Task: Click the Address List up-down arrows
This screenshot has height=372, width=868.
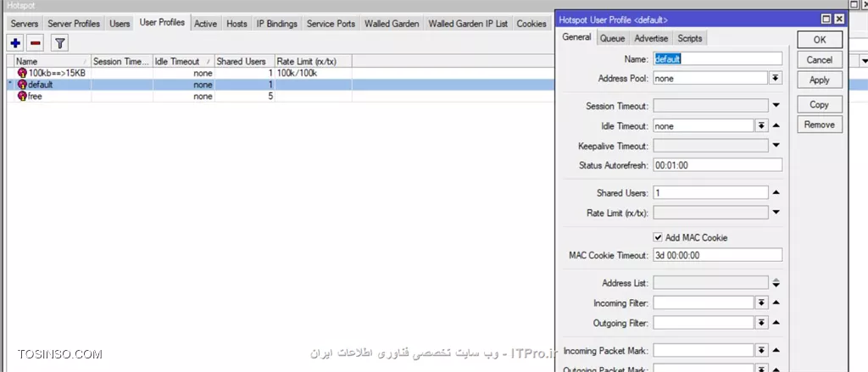Action: [776, 283]
